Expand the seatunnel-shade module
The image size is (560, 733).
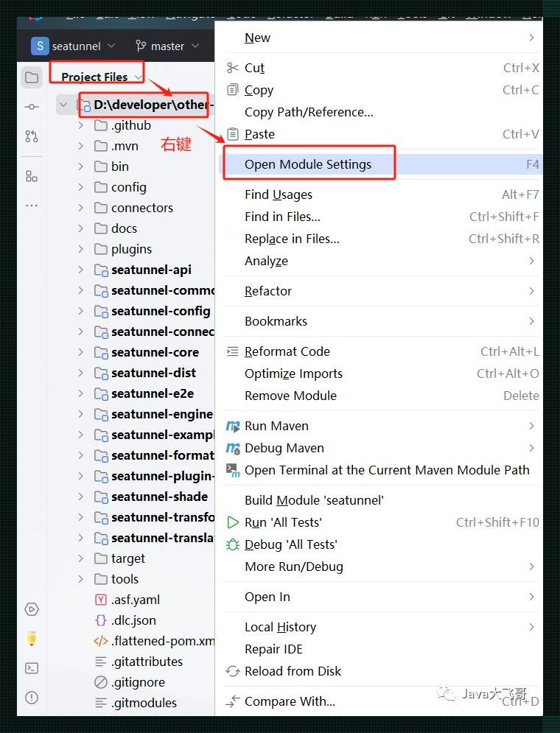(81, 497)
